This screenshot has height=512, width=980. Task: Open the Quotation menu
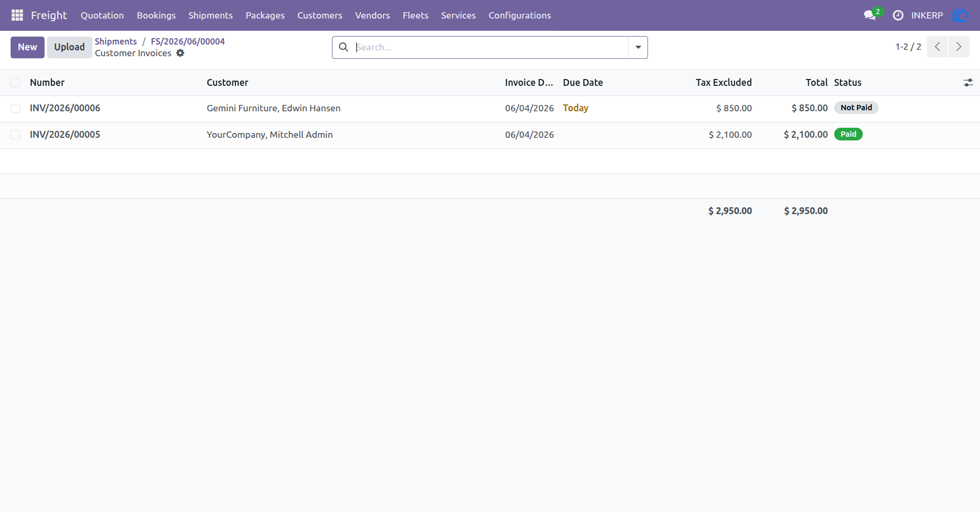pos(102,15)
